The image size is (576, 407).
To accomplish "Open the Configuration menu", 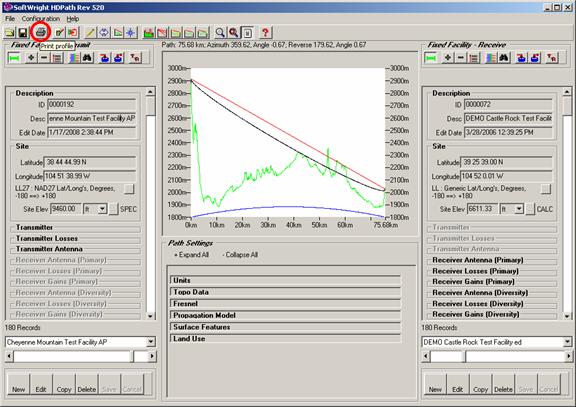I will click(40, 19).
